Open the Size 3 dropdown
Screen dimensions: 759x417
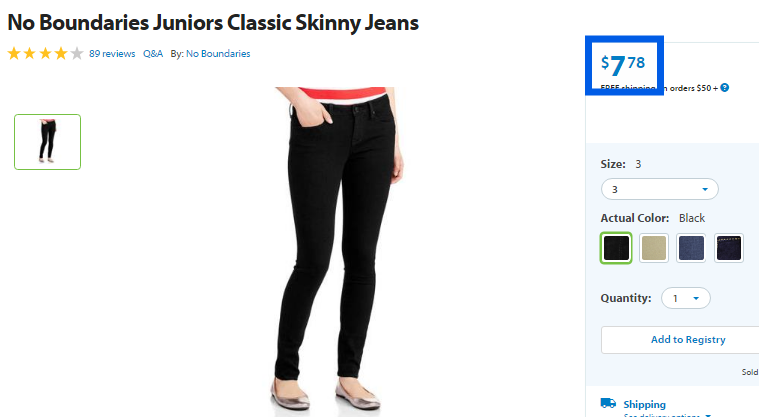tap(659, 189)
